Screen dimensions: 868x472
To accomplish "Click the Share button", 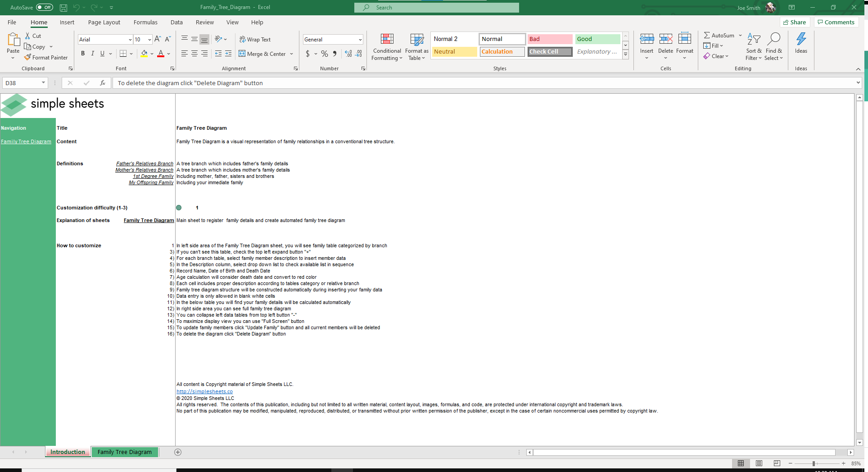I will pyautogui.click(x=795, y=22).
